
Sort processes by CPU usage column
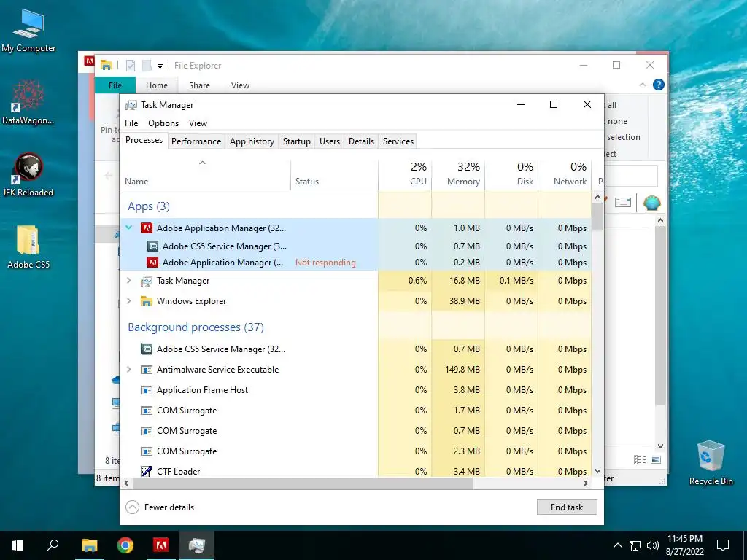(405, 174)
